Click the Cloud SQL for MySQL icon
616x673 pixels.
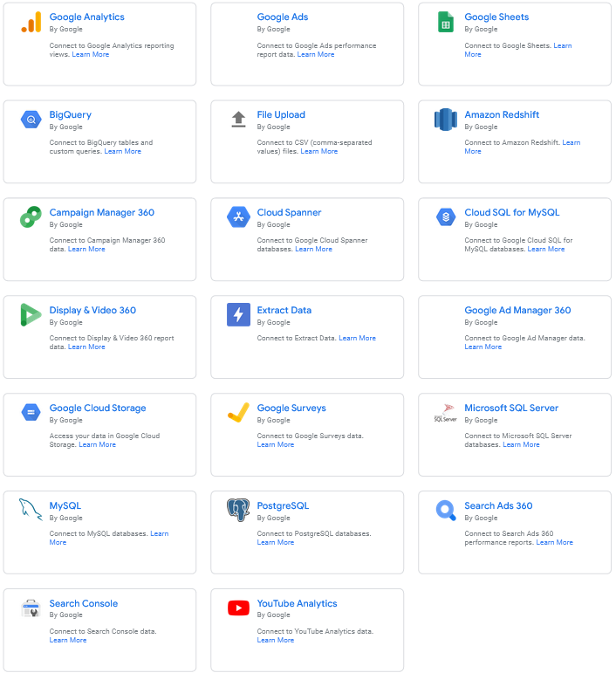446,217
